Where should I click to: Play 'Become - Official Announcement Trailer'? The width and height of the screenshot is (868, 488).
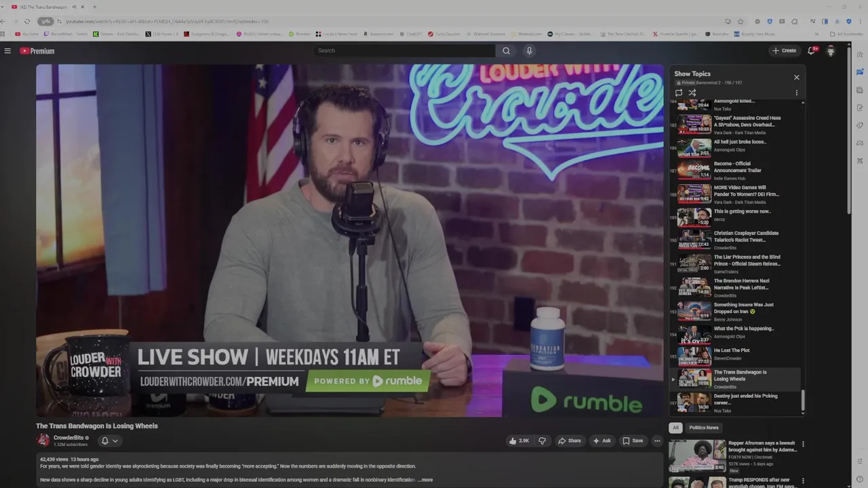click(x=736, y=170)
